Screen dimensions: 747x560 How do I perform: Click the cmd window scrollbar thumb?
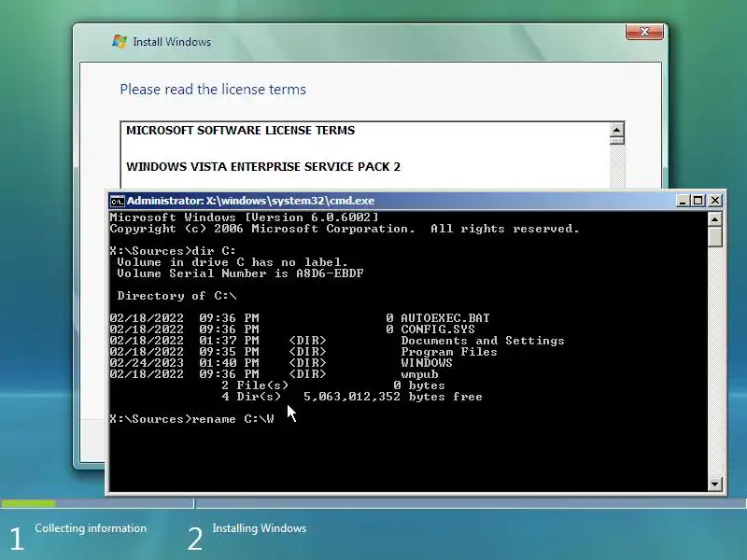[x=714, y=237]
